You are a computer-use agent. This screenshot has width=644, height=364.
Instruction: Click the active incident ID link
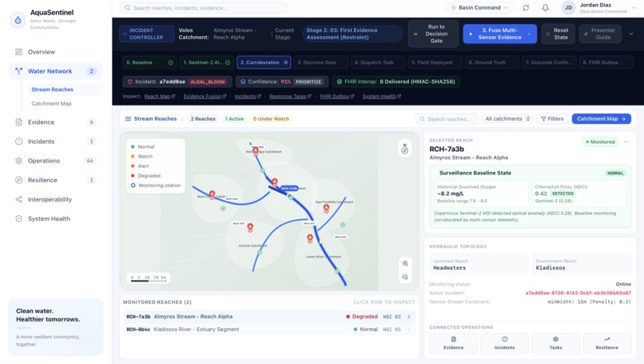pos(578,293)
